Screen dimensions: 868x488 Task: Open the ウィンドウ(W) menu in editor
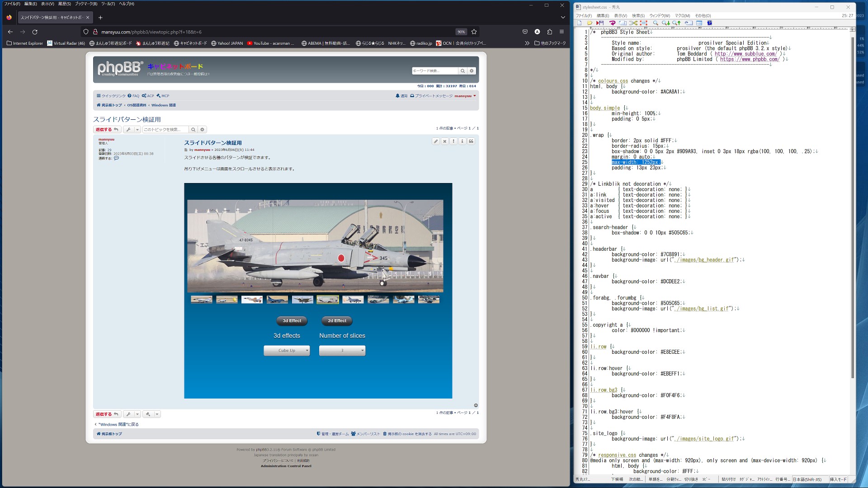(659, 16)
